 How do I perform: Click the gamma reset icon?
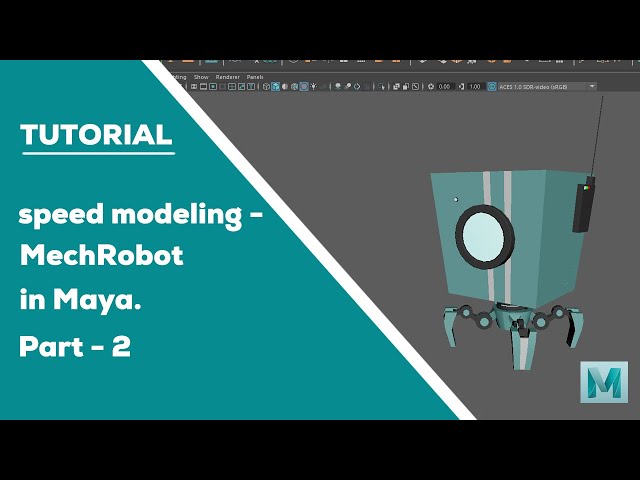461,87
